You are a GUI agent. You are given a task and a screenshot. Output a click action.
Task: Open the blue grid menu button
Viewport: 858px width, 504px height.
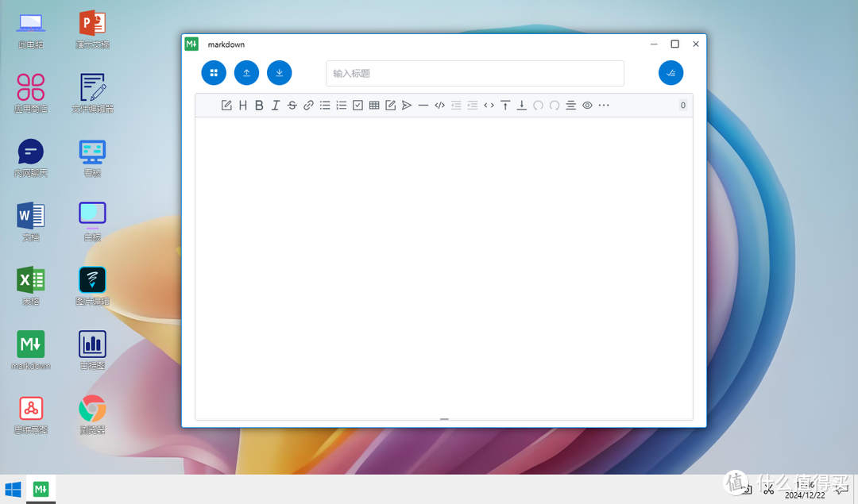(214, 73)
